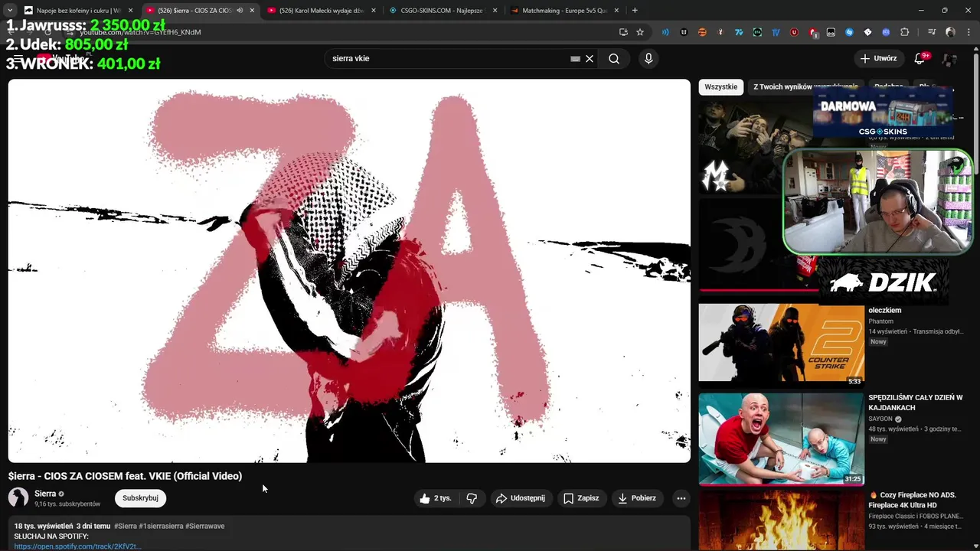This screenshot has width=980, height=551.
Task: Open the green BTTV-style square extension icon
Action: pyautogui.click(x=757, y=32)
